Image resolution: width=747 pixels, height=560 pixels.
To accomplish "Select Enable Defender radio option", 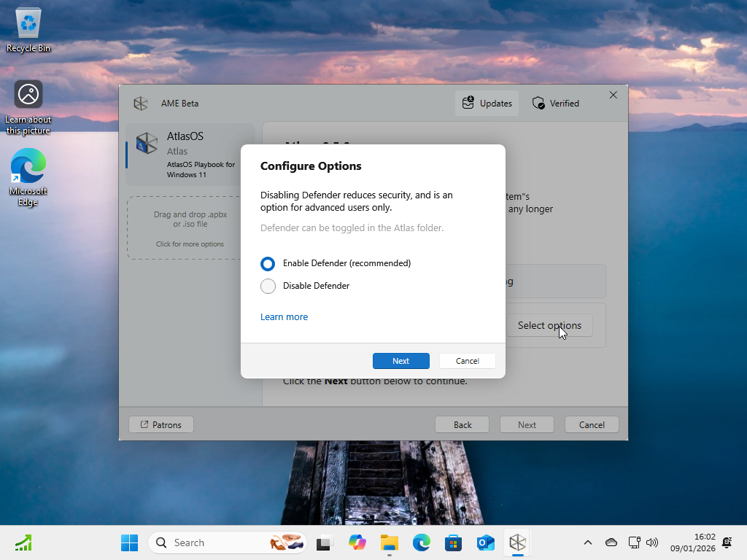I will tap(268, 263).
